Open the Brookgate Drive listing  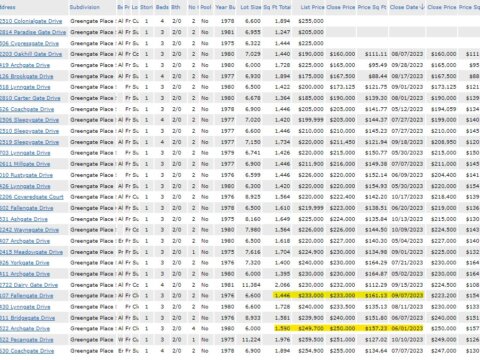26,76
